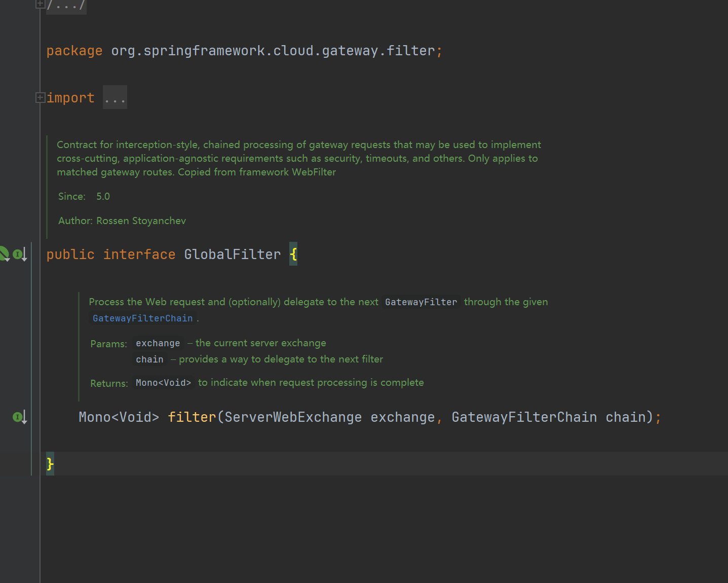
Task: Click the highlighted closing brace
Action: tap(50, 463)
